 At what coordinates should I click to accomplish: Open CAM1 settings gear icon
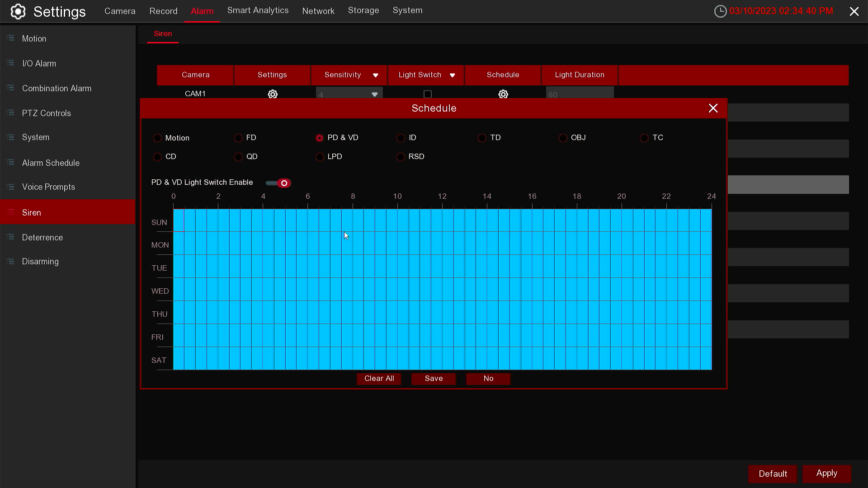[x=273, y=94]
